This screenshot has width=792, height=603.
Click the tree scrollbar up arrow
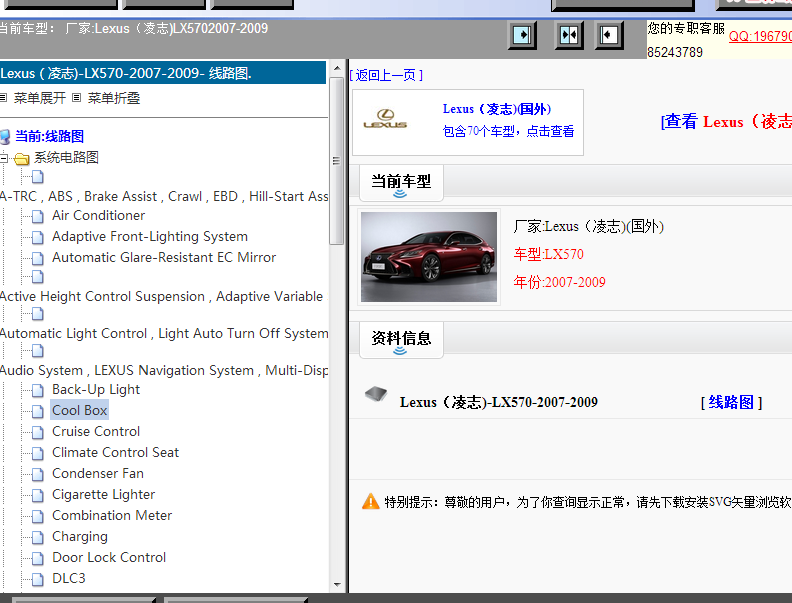pos(337,68)
